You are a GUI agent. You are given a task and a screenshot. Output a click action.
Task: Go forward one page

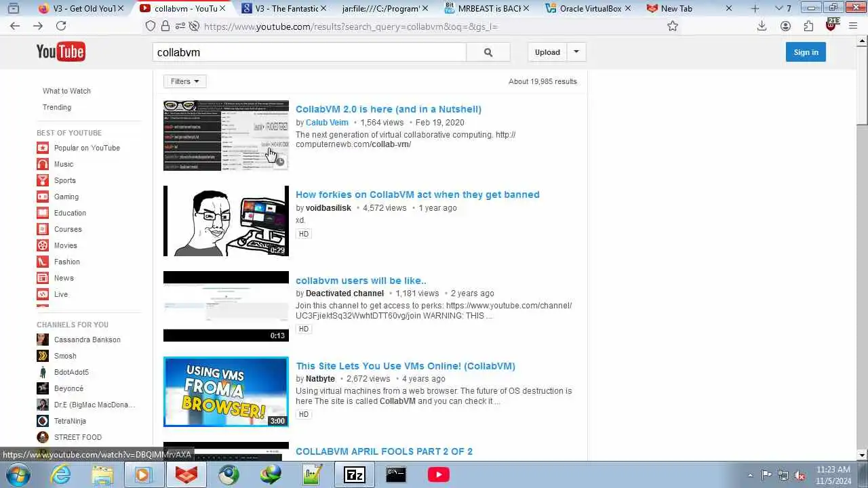click(38, 26)
